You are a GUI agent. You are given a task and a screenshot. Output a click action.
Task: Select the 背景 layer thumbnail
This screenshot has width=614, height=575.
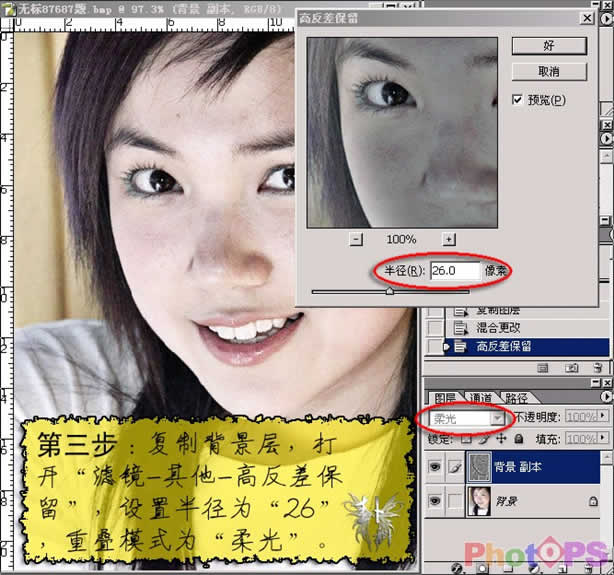[479, 501]
